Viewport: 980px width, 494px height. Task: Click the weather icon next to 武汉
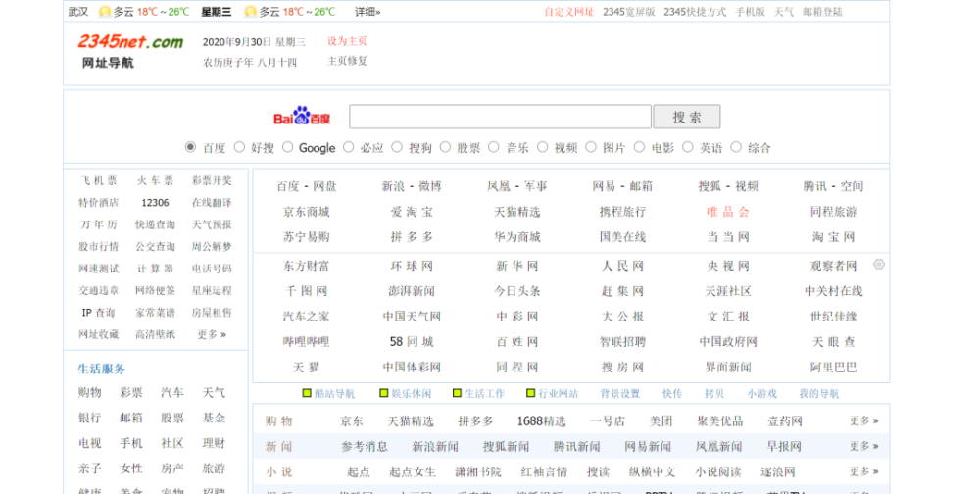(x=105, y=12)
